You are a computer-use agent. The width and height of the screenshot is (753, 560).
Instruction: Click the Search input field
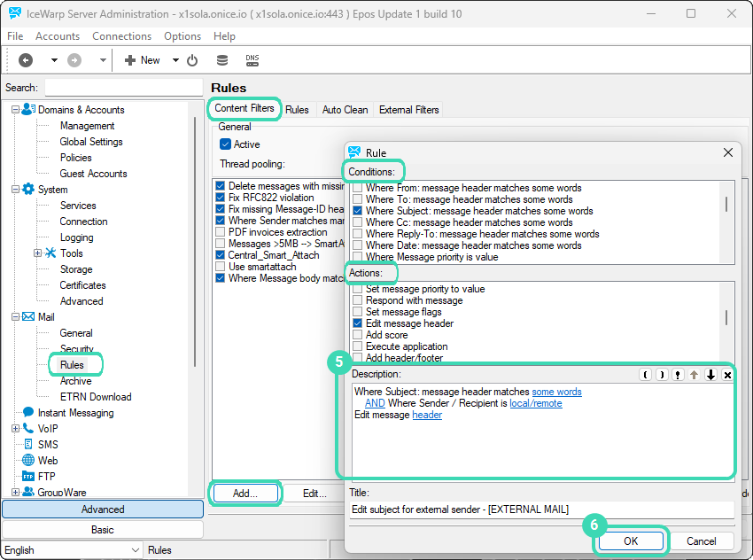pyautogui.click(x=123, y=88)
